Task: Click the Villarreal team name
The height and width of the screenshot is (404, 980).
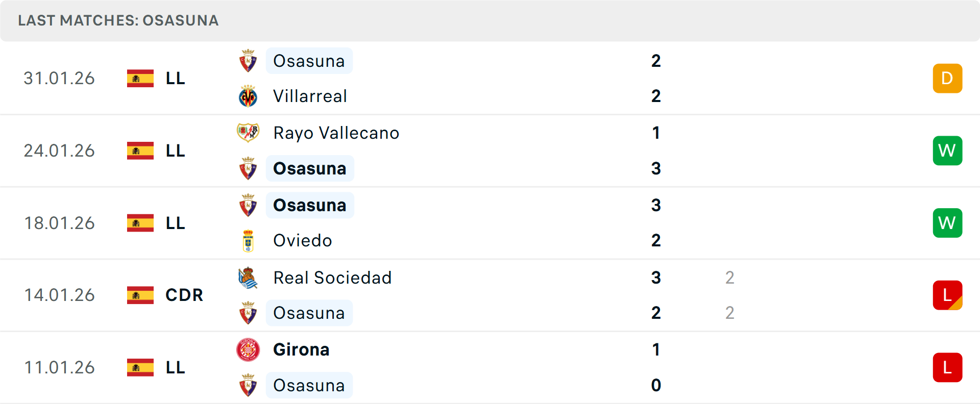Action: click(310, 96)
